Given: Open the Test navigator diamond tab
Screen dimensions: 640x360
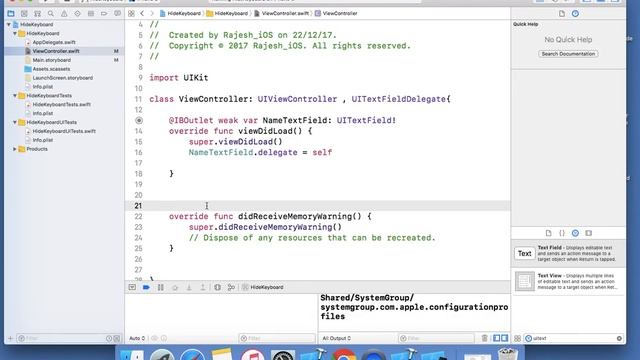Looking at the screenshot, I should tap(77, 13).
